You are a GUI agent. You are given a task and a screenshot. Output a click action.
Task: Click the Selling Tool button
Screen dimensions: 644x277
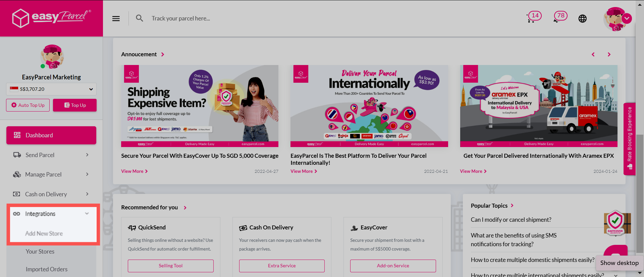click(171, 266)
